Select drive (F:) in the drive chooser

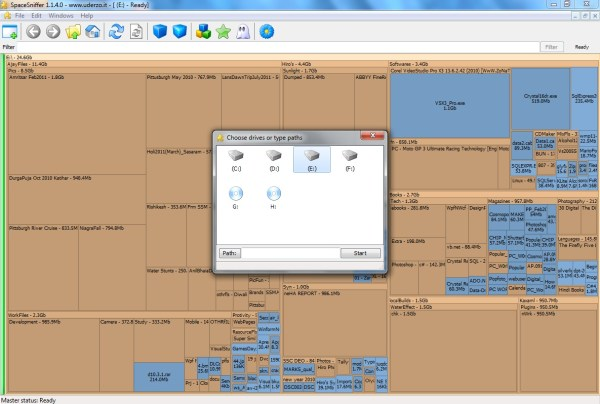tap(350, 160)
